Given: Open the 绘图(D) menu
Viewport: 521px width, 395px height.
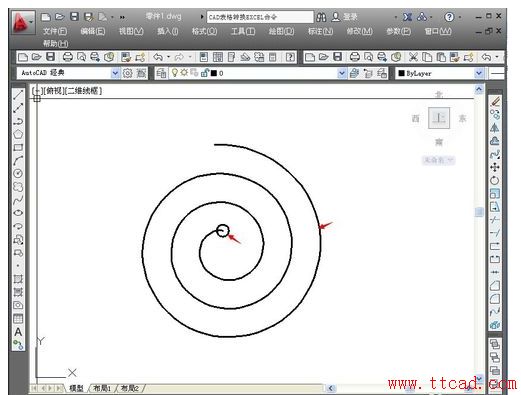Looking at the screenshot, I should [x=282, y=31].
